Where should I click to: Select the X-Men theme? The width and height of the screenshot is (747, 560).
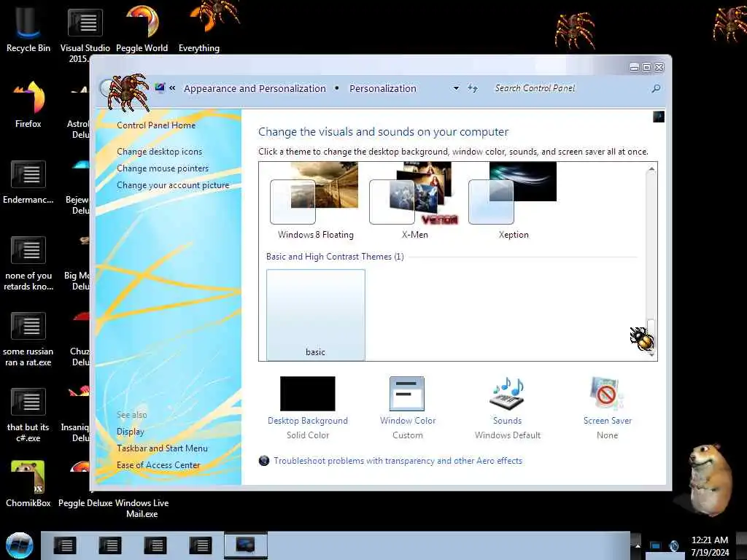(414, 201)
